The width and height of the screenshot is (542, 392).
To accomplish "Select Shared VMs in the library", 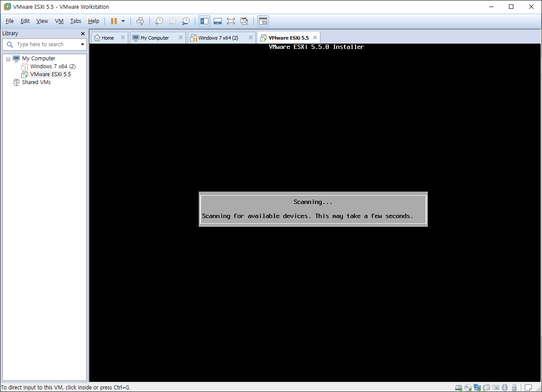I will point(36,82).
